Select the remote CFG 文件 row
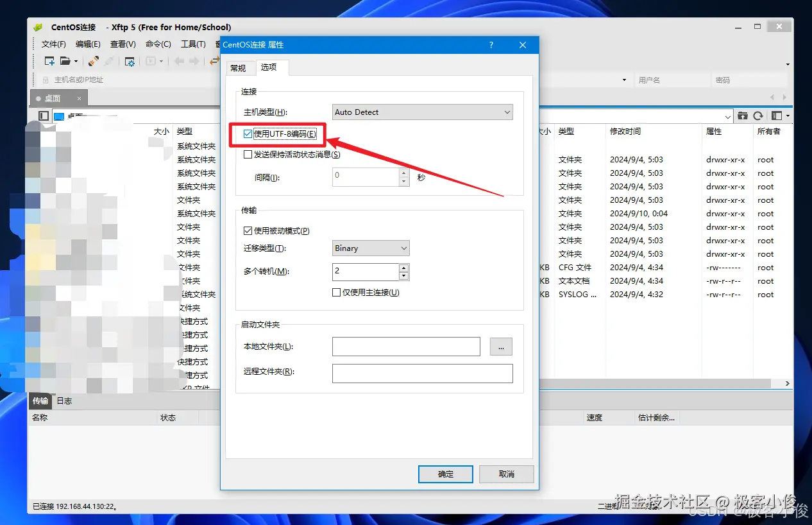 (x=666, y=268)
